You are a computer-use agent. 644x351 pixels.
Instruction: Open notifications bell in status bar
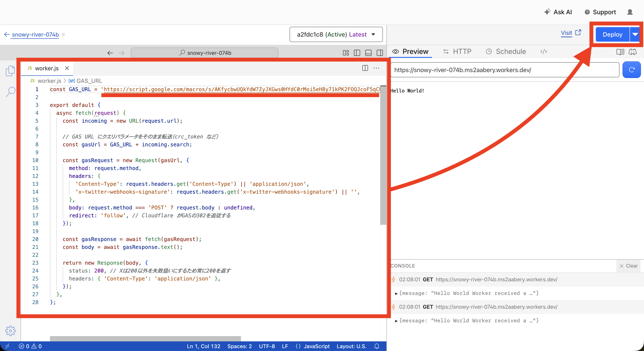tap(377, 346)
